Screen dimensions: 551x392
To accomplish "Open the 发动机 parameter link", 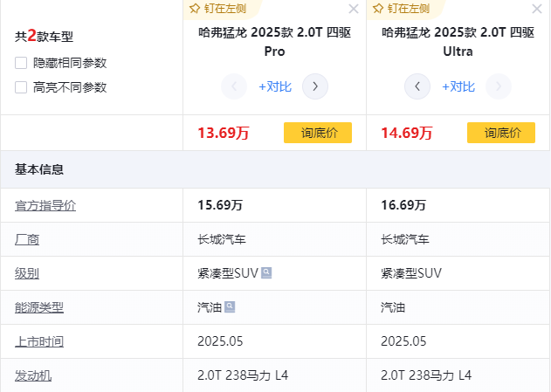I will 33,375.
